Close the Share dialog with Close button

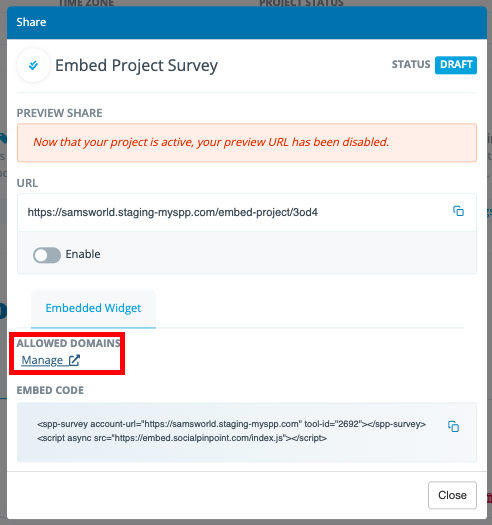(x=452, y=495)
